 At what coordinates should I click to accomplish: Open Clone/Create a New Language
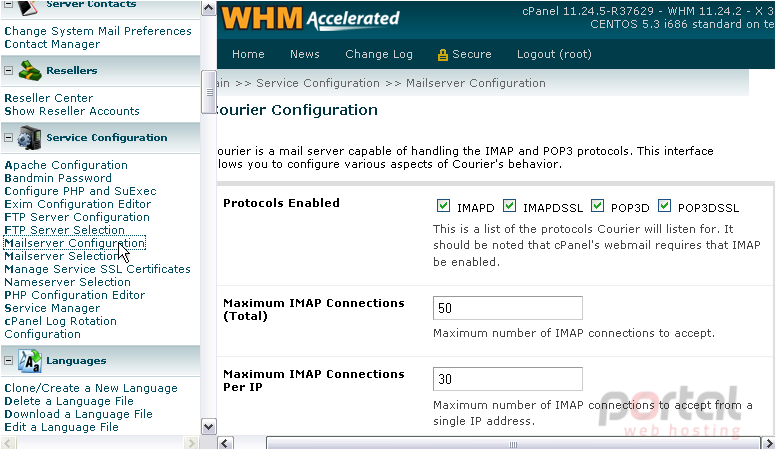tap(91, 388)
